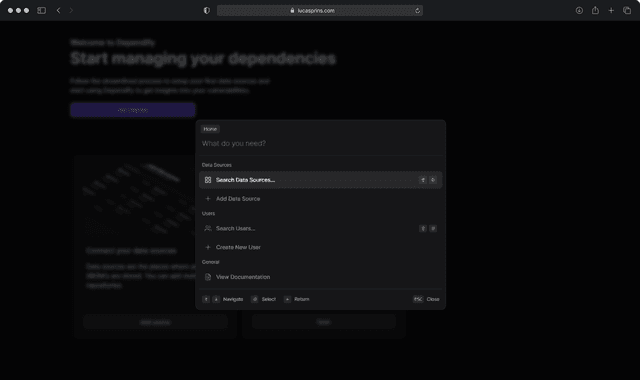The height and width of the screenshot is (380, 640).
Task: Open a new tab with plus icon
Action: click(611, 11)
